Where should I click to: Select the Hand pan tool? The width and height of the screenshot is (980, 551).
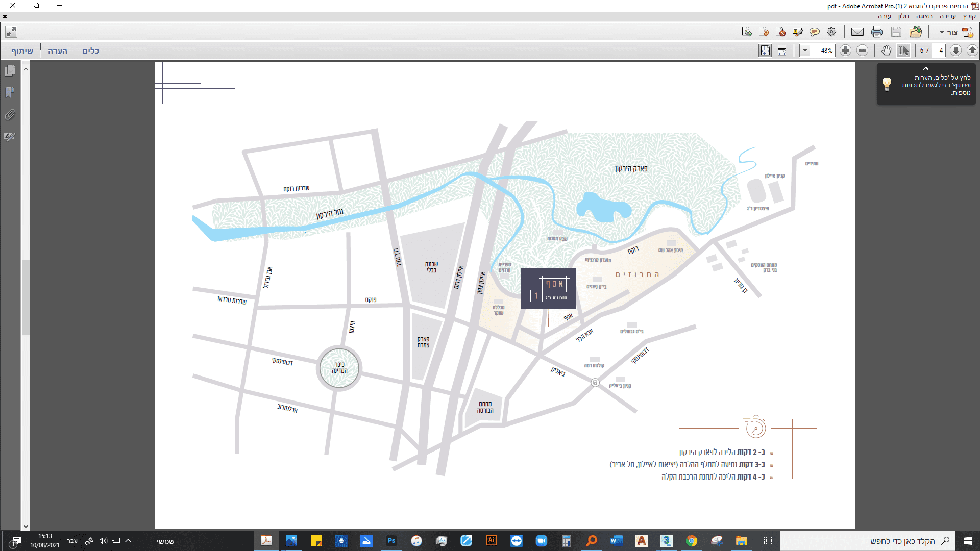[886, 51]
